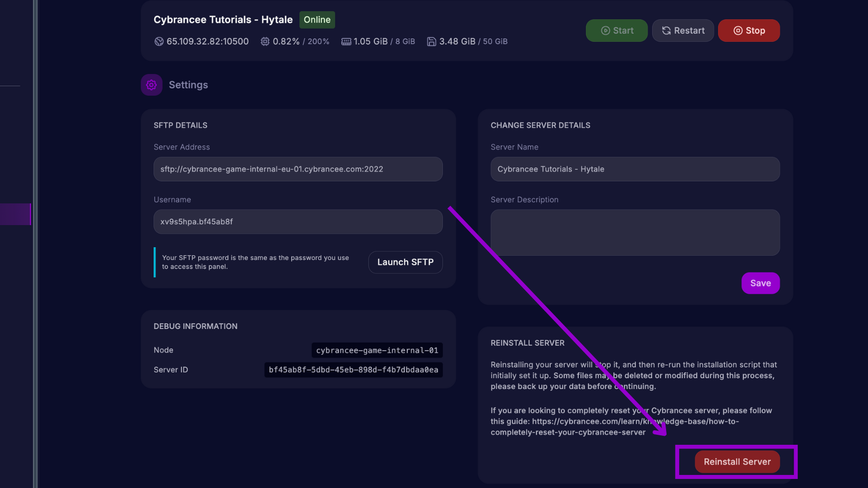This screenshot has width=868, height=488.
Task: Save the changed server details
Action: [x=760, y=283]
